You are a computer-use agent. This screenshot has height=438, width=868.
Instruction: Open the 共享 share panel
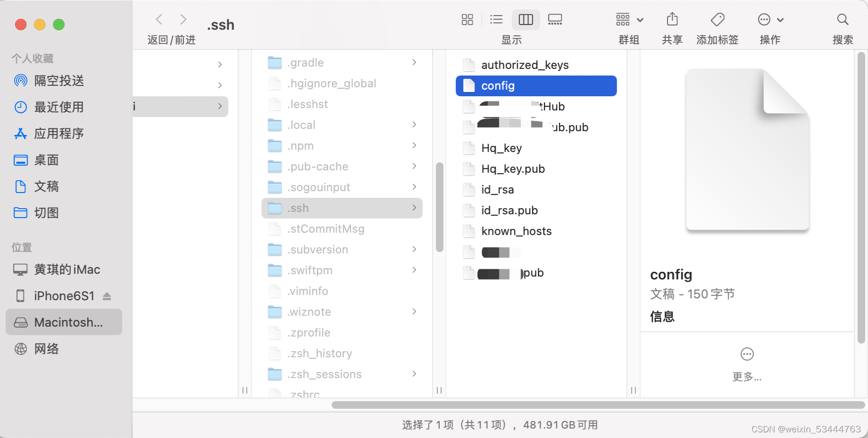pos(672,20)
